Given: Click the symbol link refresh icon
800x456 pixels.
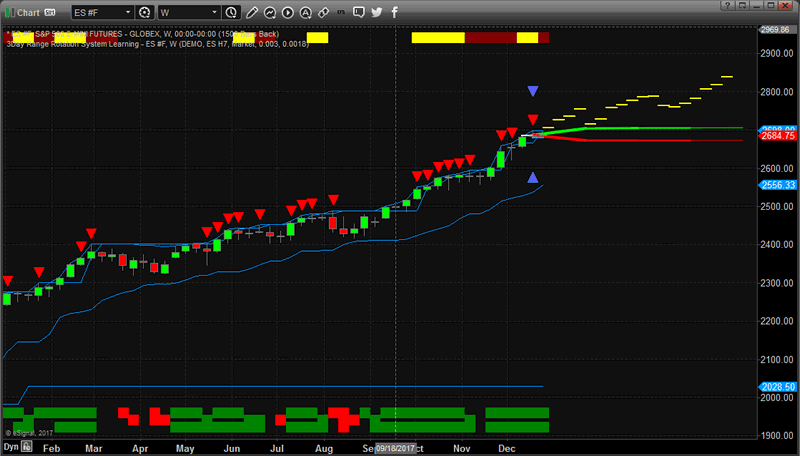Looking at the screenshot, I should pos(146,12).
